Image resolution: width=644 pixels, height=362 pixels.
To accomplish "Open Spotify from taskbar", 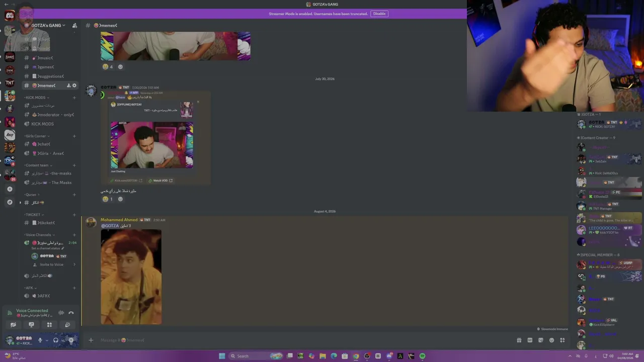I will point(422,356).
